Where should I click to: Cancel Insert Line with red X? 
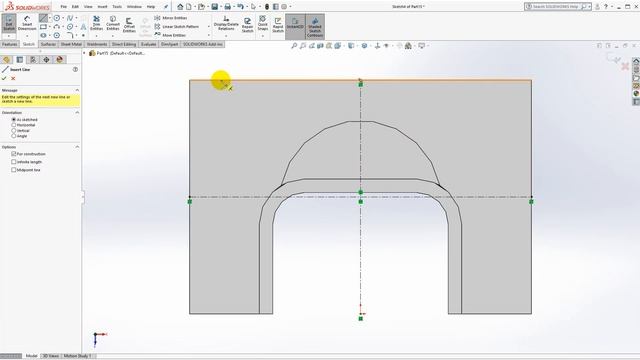point(13,78)
